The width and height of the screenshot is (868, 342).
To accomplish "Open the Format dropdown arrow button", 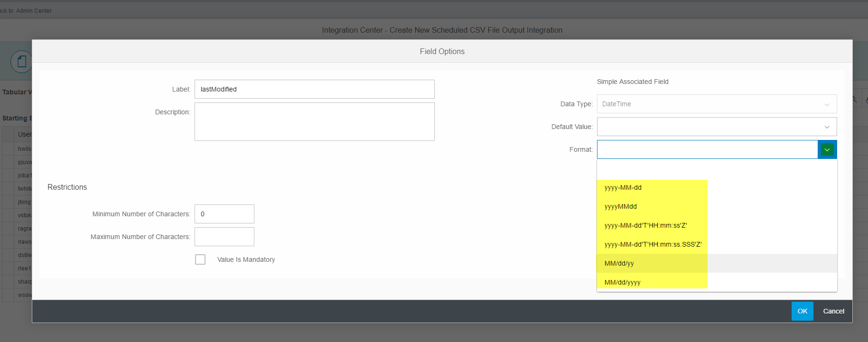I will [x=827, y=149].
